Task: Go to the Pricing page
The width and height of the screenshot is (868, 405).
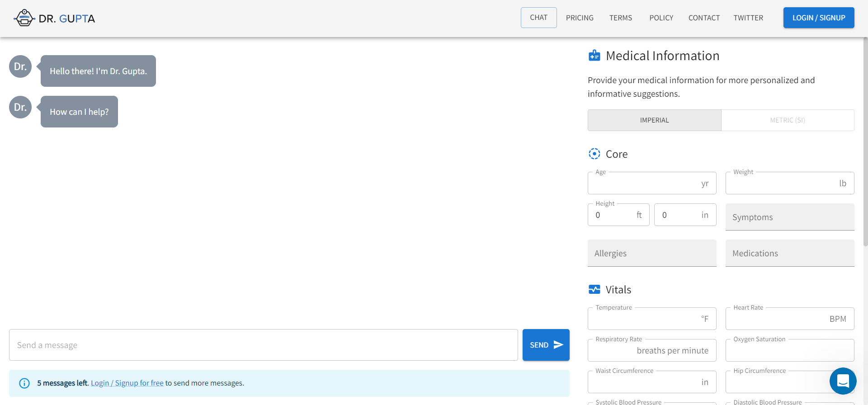Action: click(x=580, y=18)
